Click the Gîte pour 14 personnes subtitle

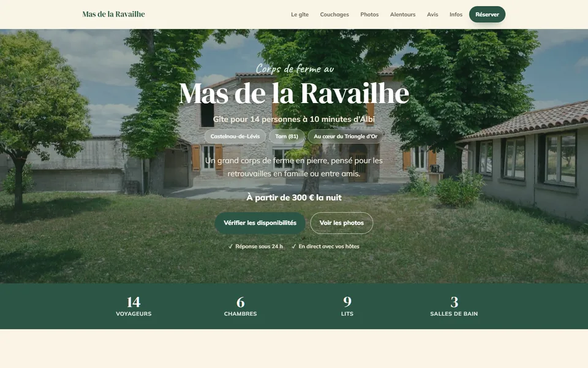(x=294, y=119)
